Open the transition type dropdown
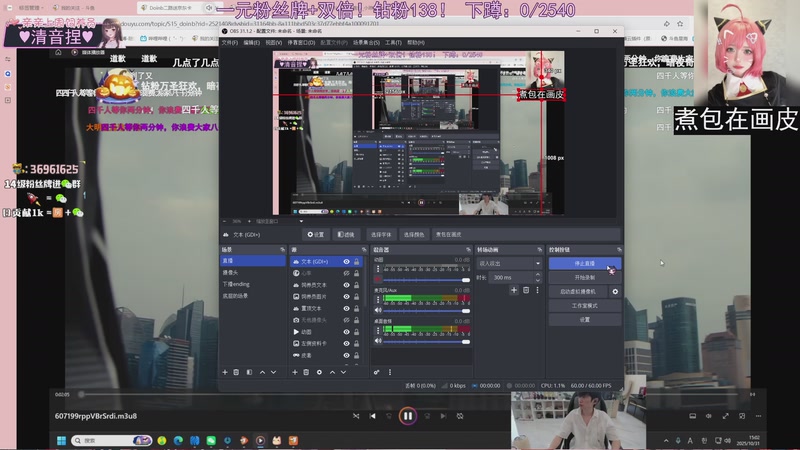The image size is (800, 450). pos(509,264)
